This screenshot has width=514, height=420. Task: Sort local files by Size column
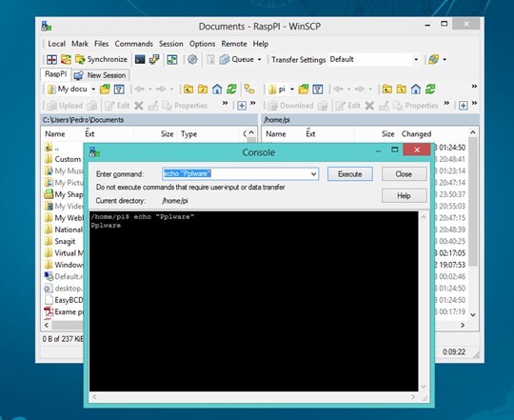(x=167, y=133)
